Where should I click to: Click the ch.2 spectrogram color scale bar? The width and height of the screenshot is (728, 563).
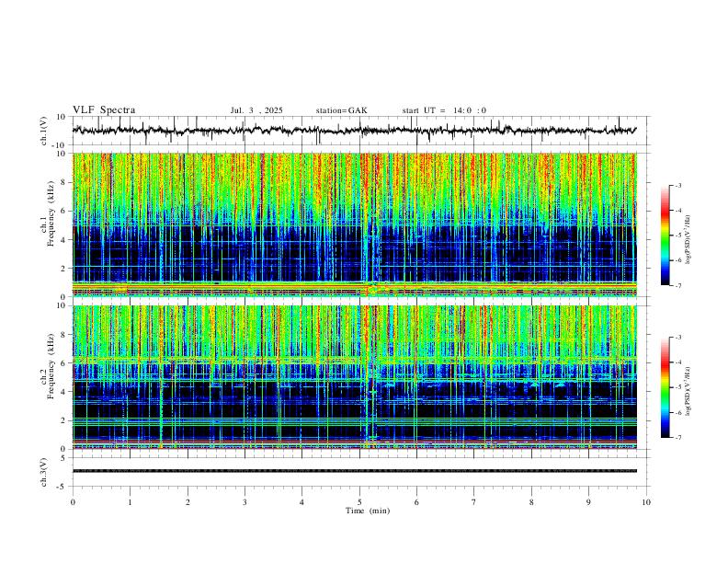click(665, 387)
